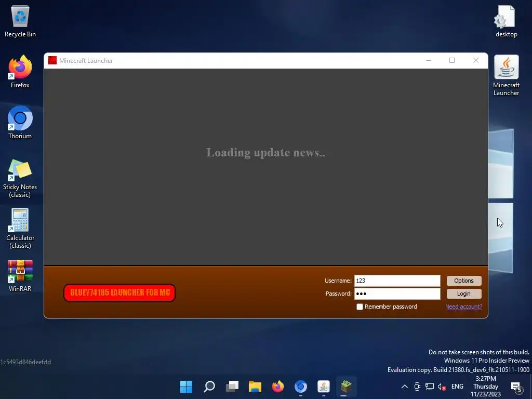Maximize the Minecraft Launcher window

click(x=452, y=60)
